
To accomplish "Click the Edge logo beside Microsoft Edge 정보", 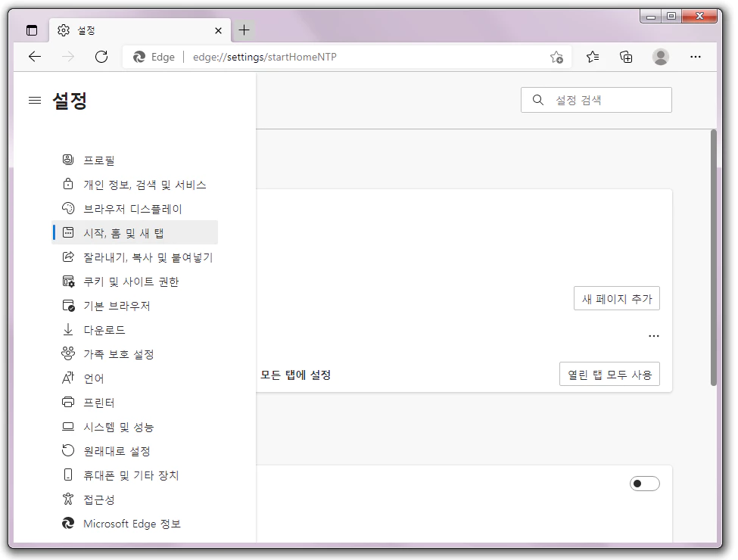I will [x=68, y=523].
